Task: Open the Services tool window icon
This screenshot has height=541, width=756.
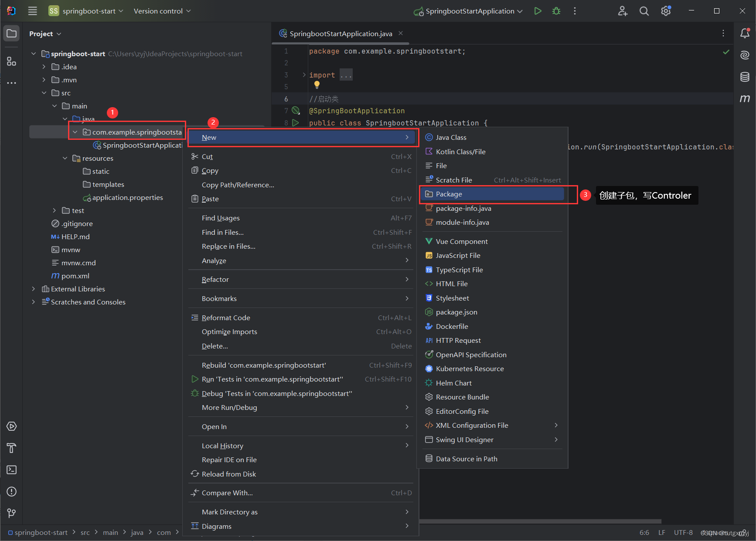Action: (12, 426)
